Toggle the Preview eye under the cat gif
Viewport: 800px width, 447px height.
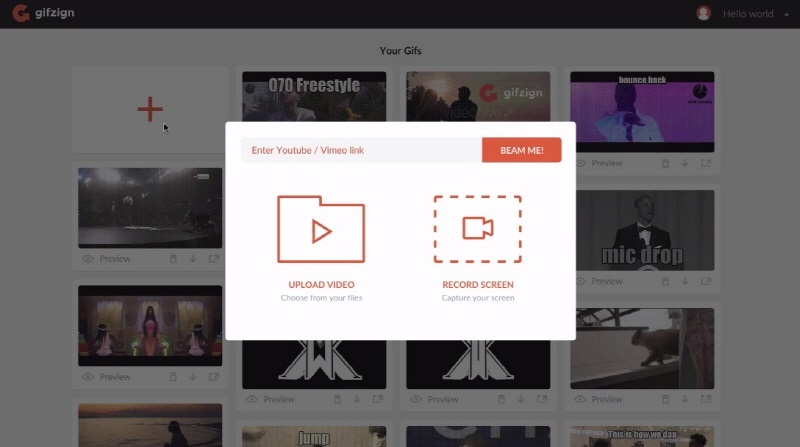(x=580, y=399)
